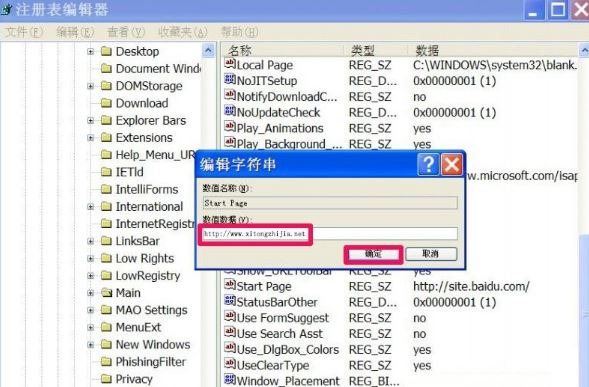Expand the LinksBar tree node
The image size is (589, 387).
click(91, 241)
